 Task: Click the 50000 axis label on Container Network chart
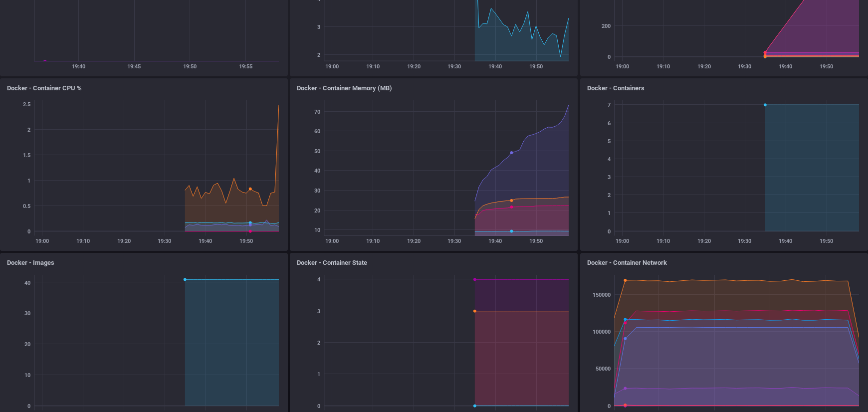point(603,369)
